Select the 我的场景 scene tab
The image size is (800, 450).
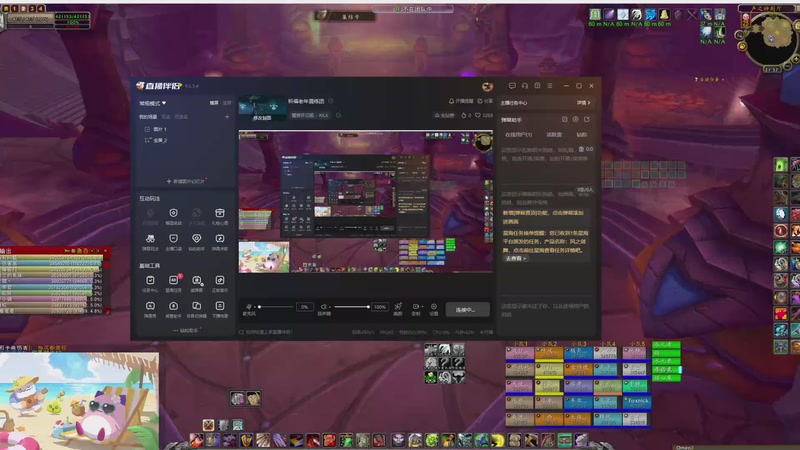(148, 117)
